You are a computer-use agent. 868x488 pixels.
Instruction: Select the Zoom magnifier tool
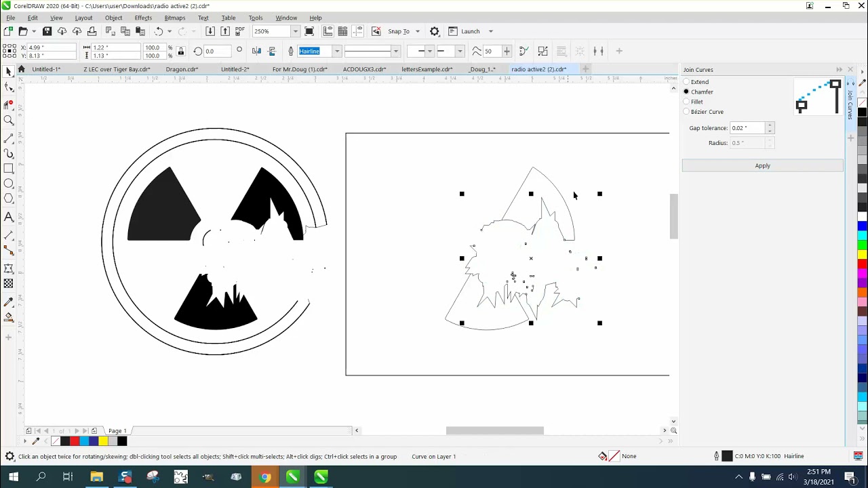(9, 121)
